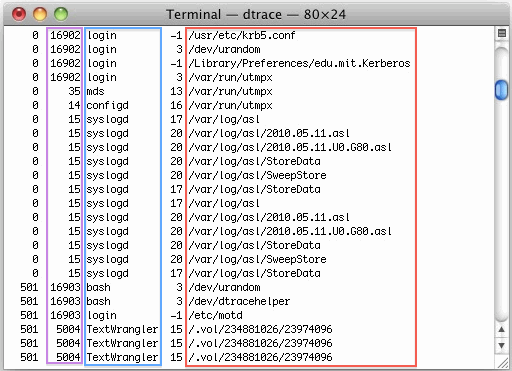The width and height of the screenshot is (512, 371).
Task: Click /dev/urandom in the bash row
Action: click(224, 287)
